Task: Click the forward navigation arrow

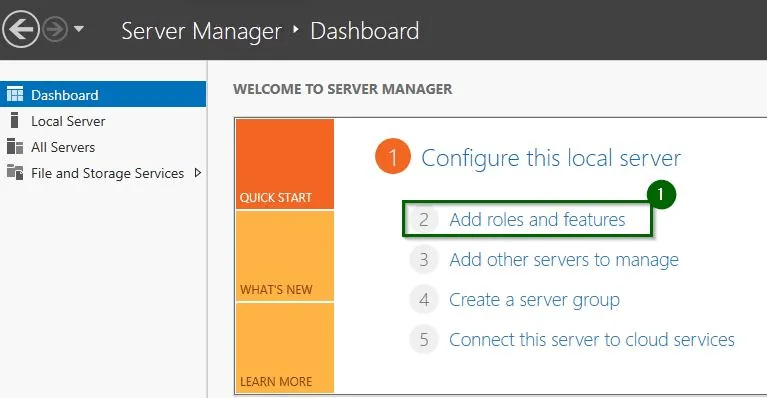Action: pos(54,30)
